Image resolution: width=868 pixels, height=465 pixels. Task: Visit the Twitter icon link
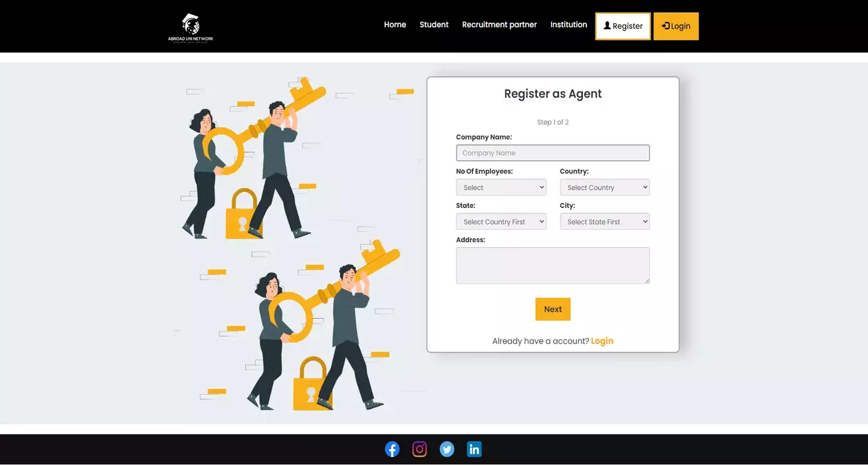(x=447, y=450)
